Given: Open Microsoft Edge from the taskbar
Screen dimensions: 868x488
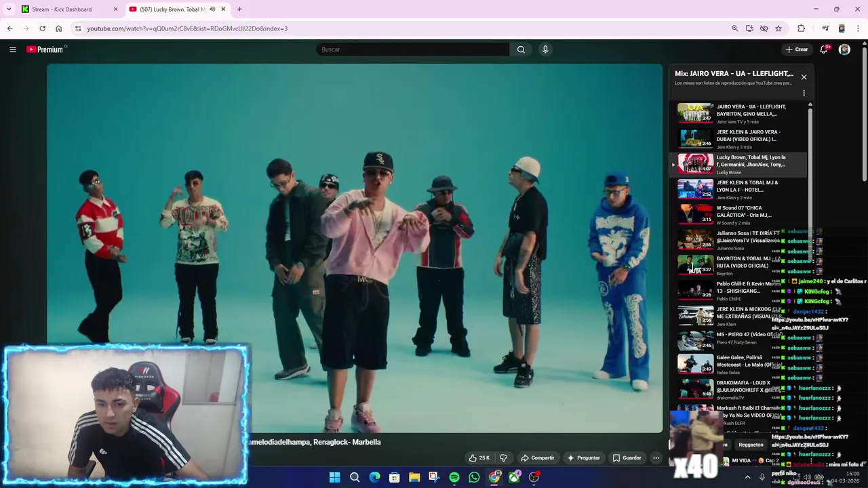Looking at the screenshot, I should tap(374, 477).
